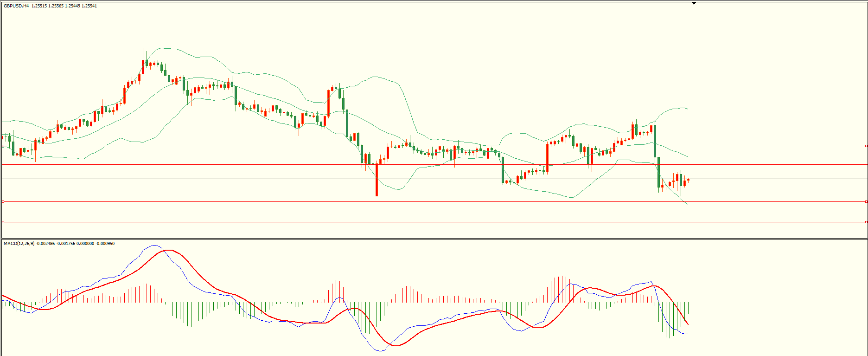Click right handle of lowest red horizontal line

point(866,222)
